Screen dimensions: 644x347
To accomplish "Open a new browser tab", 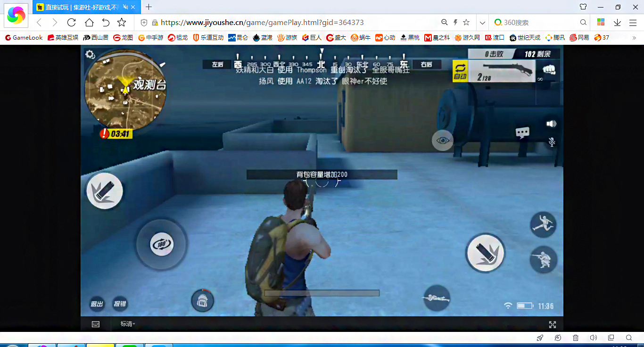I will click(149, 7).
